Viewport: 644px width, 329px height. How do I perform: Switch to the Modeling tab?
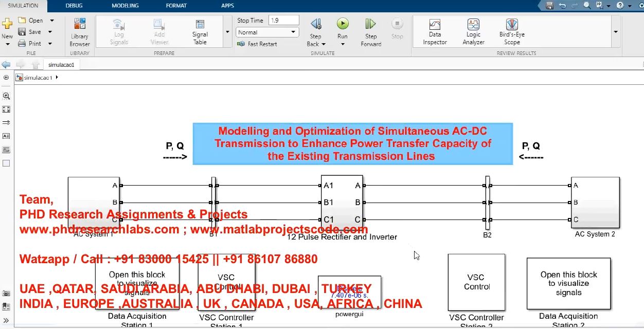pyautogui.click(x=125, y=6)
